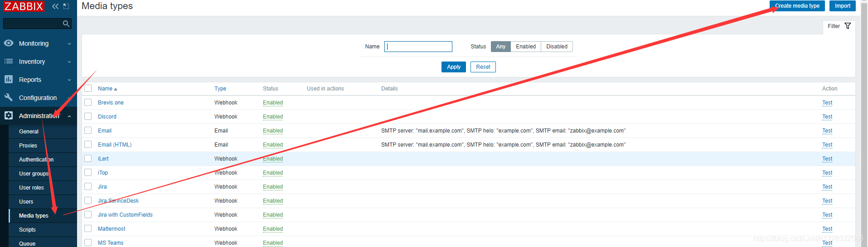Screen dimensions: 868x247
Task: Reset the media type filter
Action: point(483,67)
